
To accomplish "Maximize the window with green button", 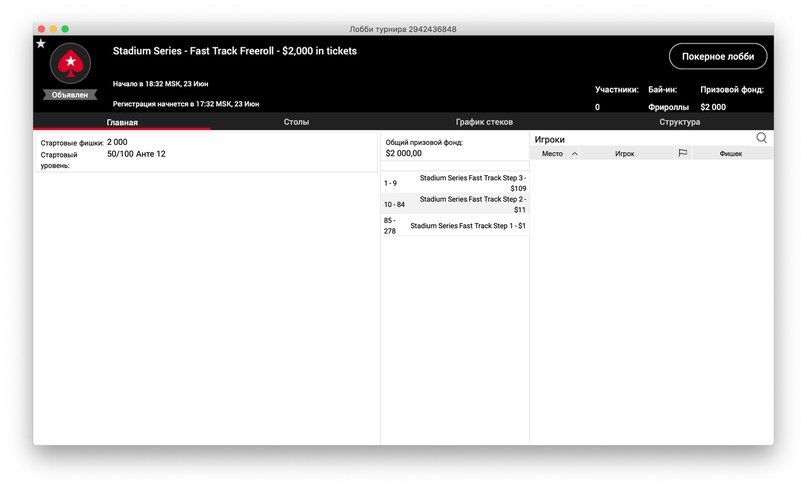I will click(67, 29).
